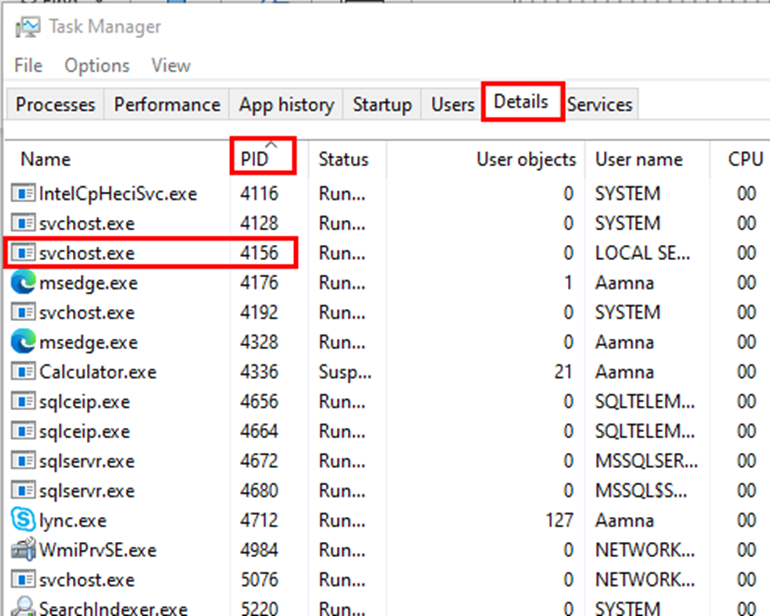Click icon of svchost.exe with PID 4156
This screenshot has height=616, width=770.
(23, 252)
